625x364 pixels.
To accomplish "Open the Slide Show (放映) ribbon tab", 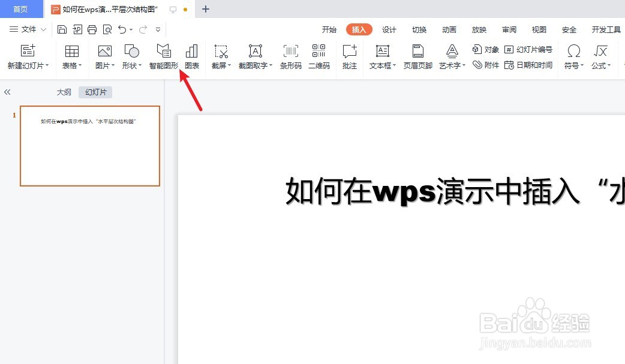I will pos(479,29).
